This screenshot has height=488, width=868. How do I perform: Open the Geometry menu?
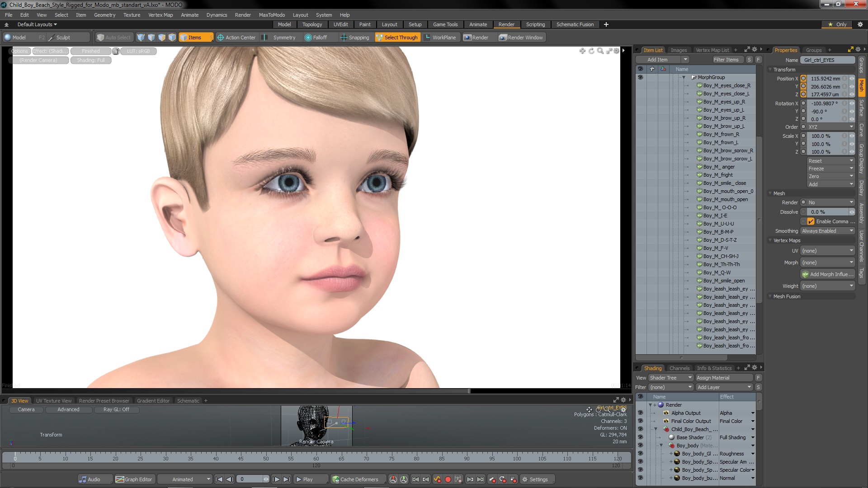[104, 15]
